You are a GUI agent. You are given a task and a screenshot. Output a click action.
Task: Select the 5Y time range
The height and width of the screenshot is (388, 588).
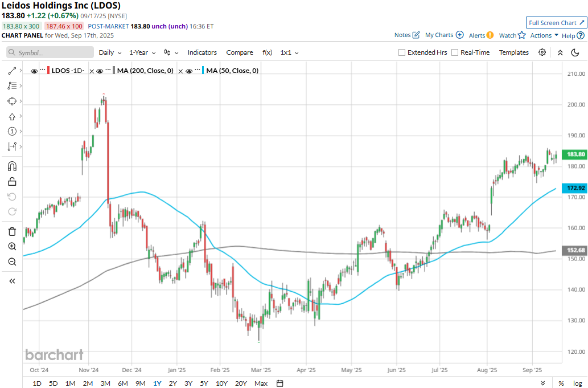point(204,383)
